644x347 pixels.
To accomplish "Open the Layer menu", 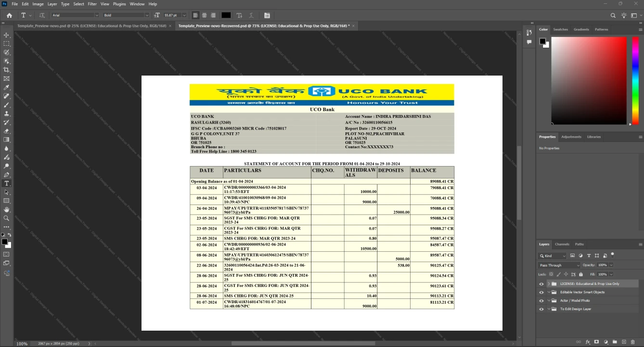I will coord(52,4).
